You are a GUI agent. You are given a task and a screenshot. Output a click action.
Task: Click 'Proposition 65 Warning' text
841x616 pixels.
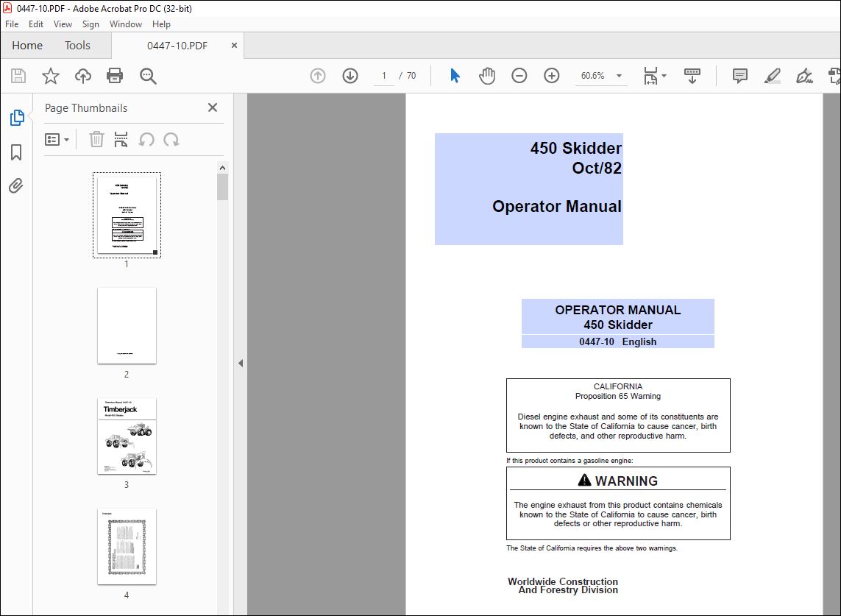coord(618,396)
